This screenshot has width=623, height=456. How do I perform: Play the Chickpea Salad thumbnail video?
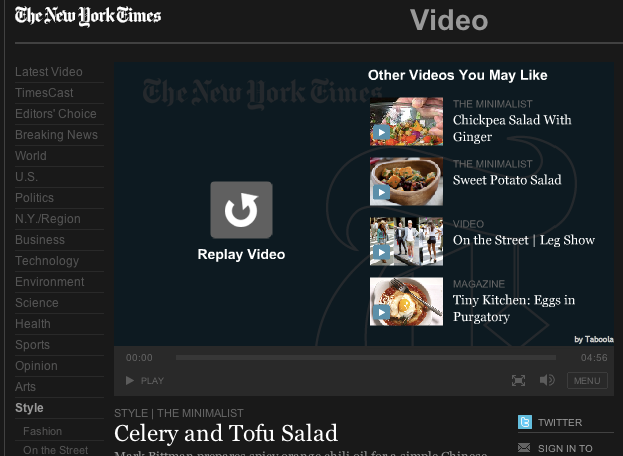pos(381,132)
